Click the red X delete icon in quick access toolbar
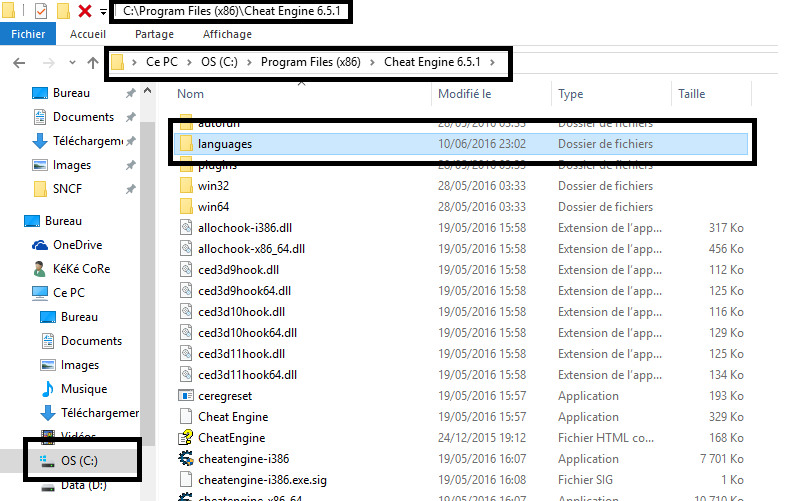This screenshot has height=501, width=807. [85, 11]
